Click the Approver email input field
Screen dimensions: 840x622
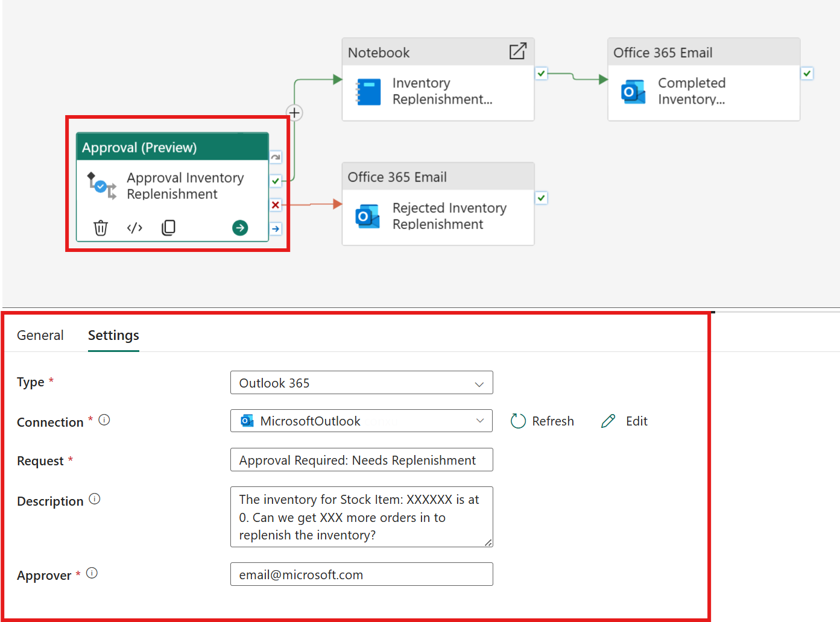[x=362, y=574]
